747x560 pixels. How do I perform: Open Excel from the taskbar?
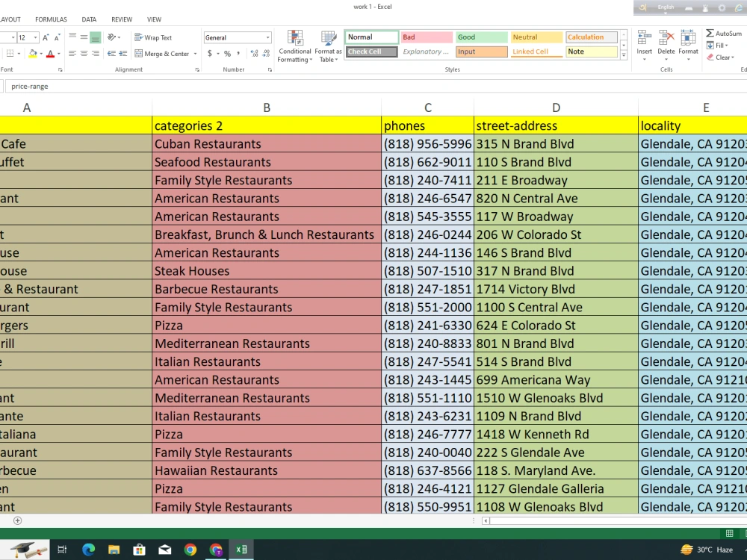(241, 549)
